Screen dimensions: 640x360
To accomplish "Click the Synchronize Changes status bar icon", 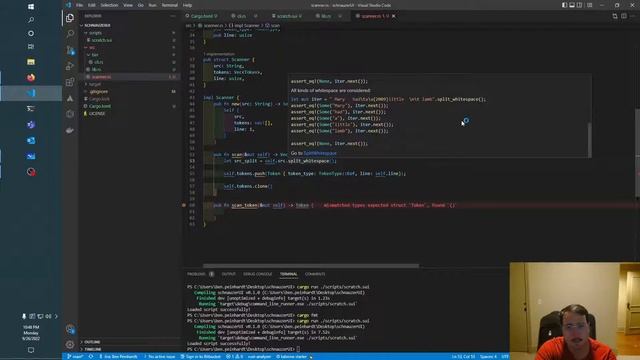I will (91, 356).
